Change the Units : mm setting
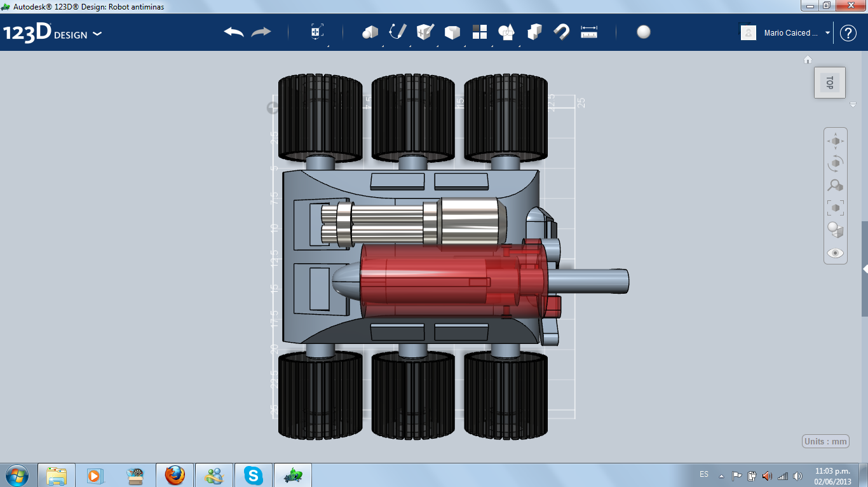 825,442
